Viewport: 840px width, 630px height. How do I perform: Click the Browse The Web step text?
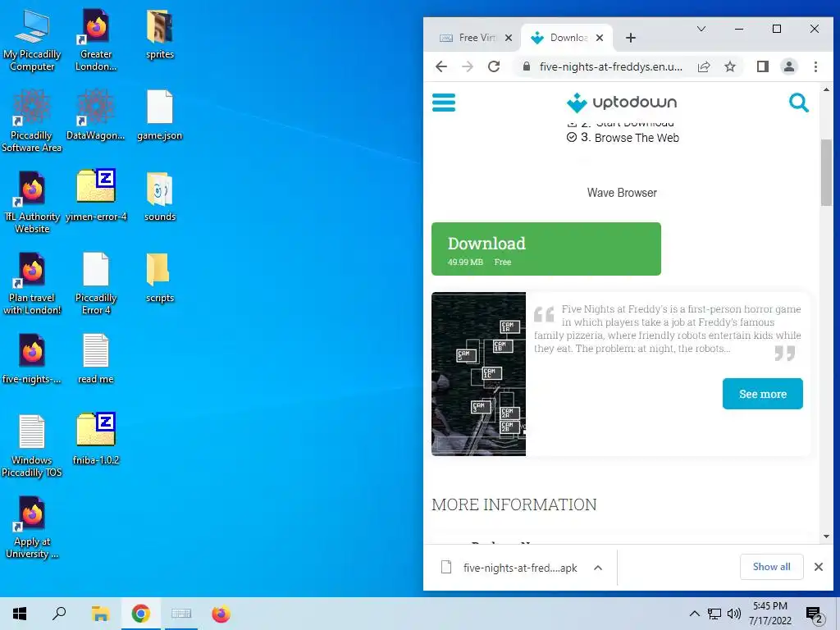[637, 138]
